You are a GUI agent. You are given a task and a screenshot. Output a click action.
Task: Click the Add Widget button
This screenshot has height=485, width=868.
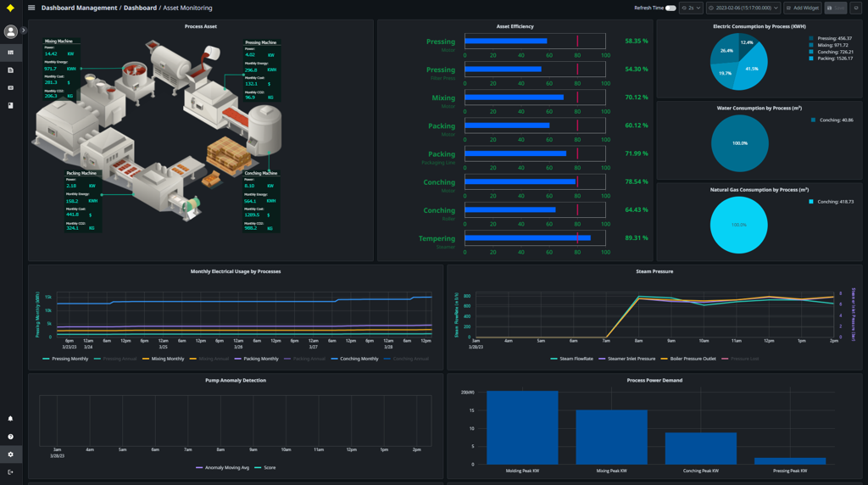802,8
